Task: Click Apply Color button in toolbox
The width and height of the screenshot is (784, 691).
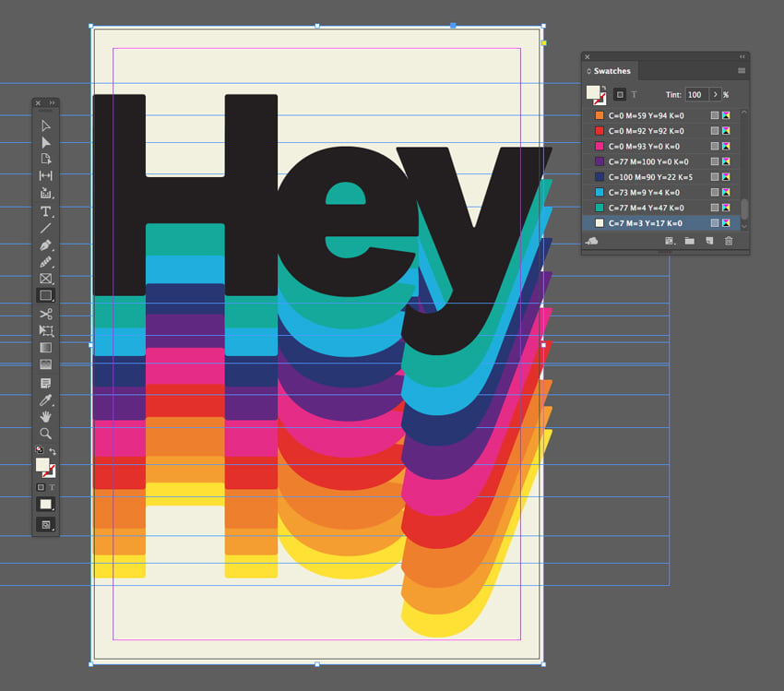Action: pyautogui.click(x=45, y=505)
